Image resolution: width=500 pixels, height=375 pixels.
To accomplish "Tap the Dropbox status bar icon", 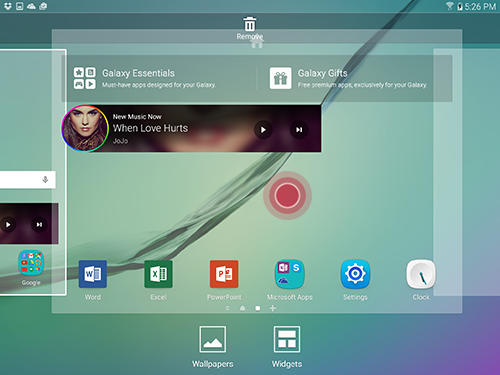I will point(8,6).
